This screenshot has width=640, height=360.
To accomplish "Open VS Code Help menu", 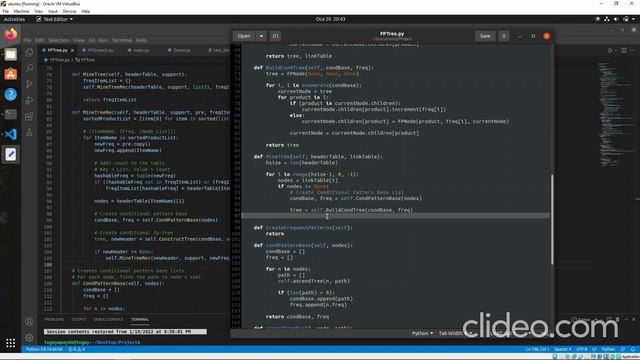I will [x=141, y=40].
